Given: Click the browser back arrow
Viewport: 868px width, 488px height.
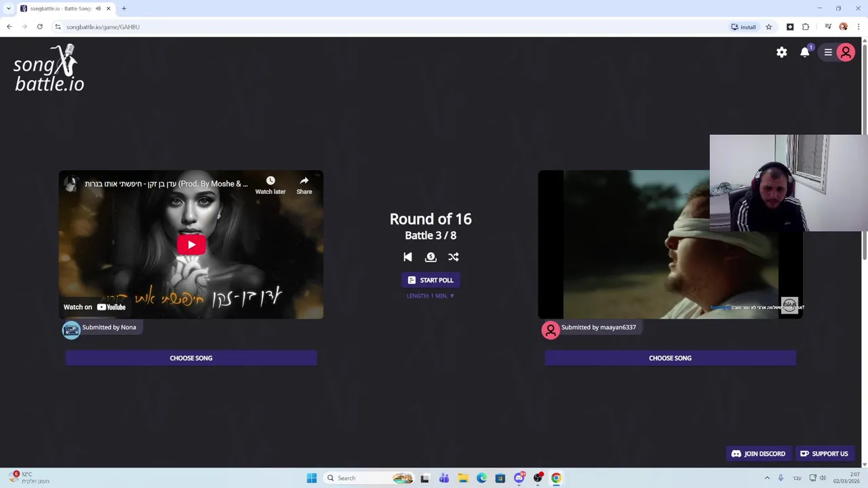Looking at the screenshot, I should point(9,26).
